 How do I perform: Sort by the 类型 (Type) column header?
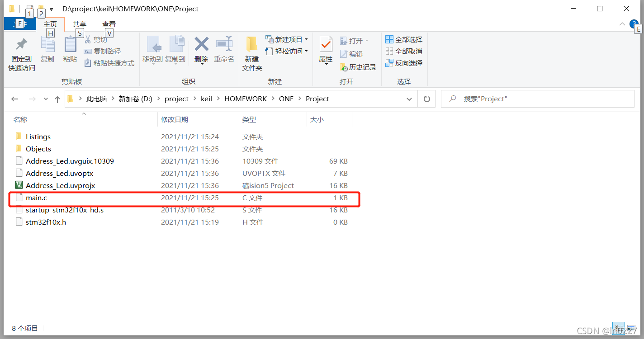coord(249,119)
